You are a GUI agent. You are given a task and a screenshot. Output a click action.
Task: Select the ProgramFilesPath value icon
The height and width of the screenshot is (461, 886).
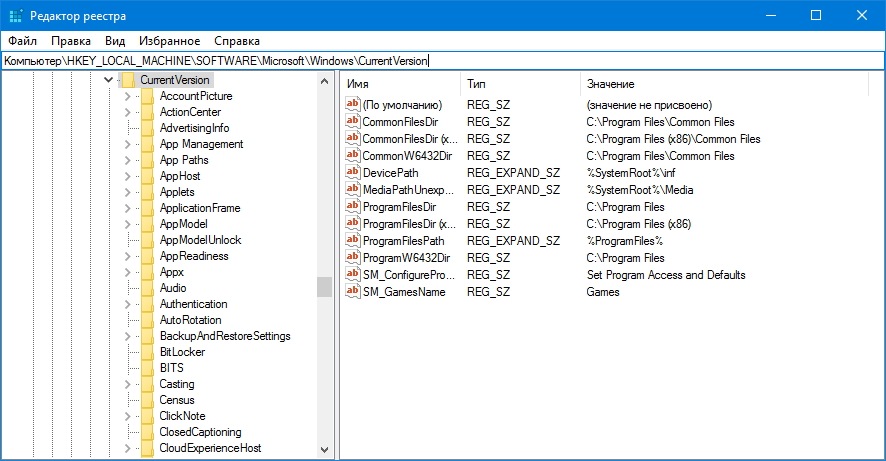tap(353, 240)
